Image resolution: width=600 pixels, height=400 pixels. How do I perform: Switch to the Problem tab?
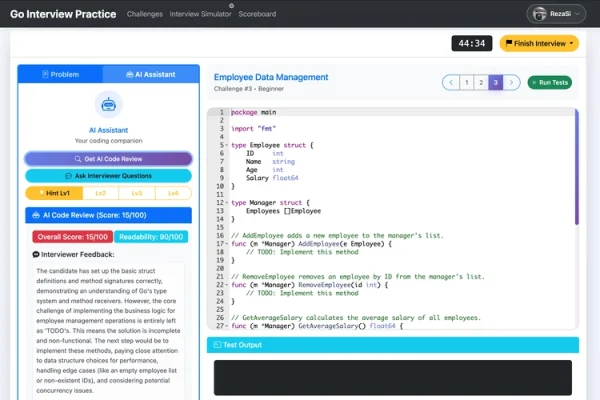[x=60, y=74]
